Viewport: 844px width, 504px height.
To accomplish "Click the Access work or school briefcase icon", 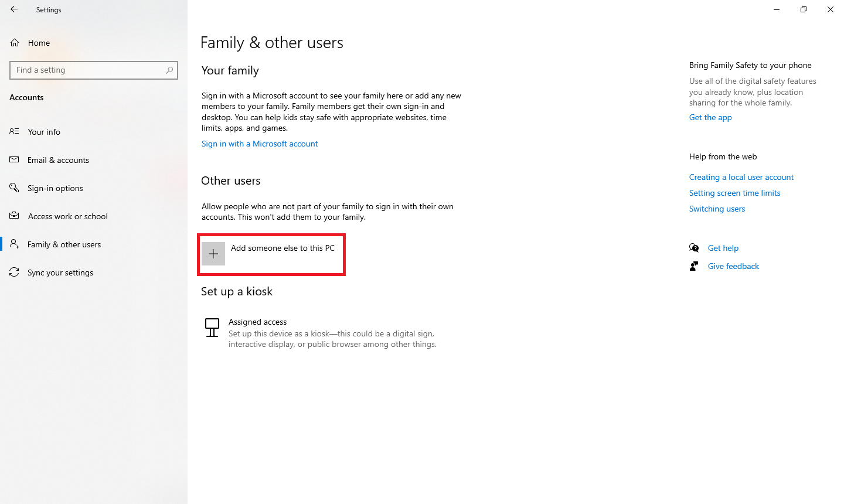I will [x=14, y=216].
